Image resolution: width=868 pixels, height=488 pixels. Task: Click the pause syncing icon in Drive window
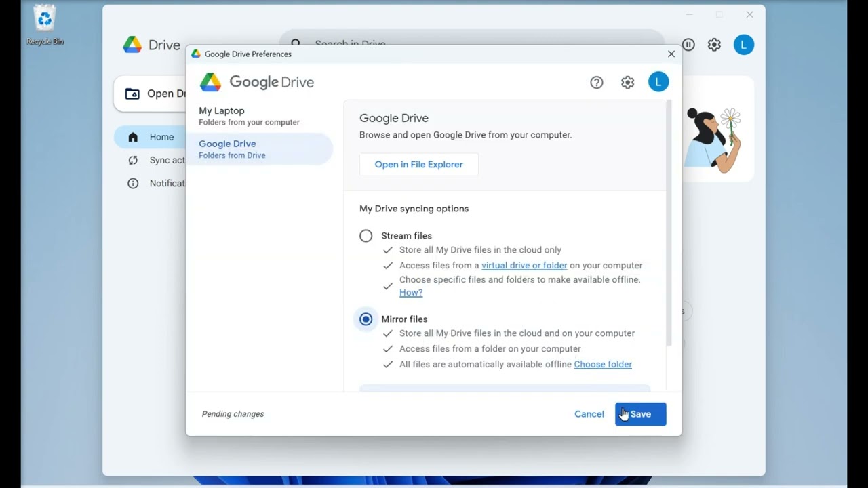click(x=688, y=45)
